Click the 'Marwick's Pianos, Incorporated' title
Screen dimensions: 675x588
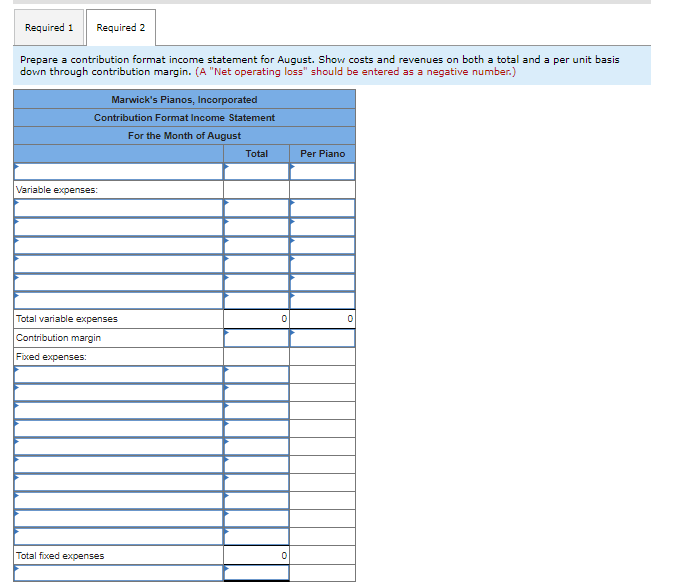(184, 99)
